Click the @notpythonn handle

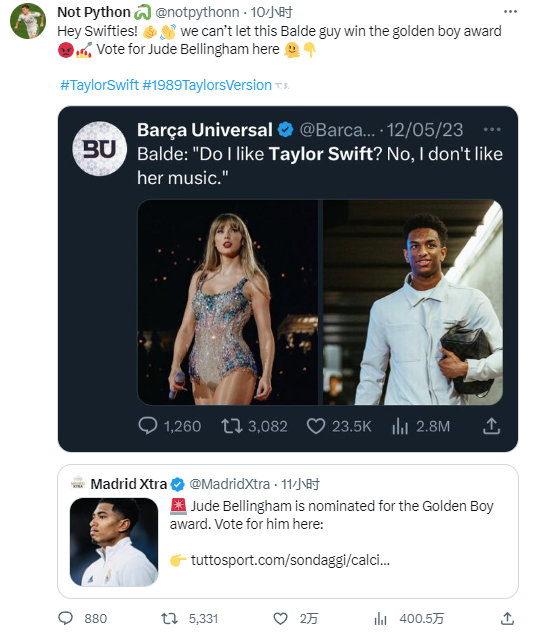[197, 12]
